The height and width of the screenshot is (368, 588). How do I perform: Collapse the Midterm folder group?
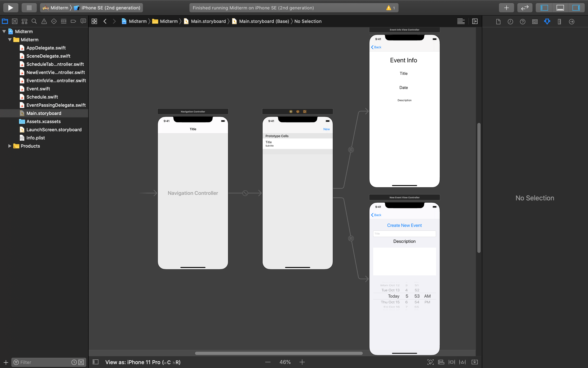(10, 40)
